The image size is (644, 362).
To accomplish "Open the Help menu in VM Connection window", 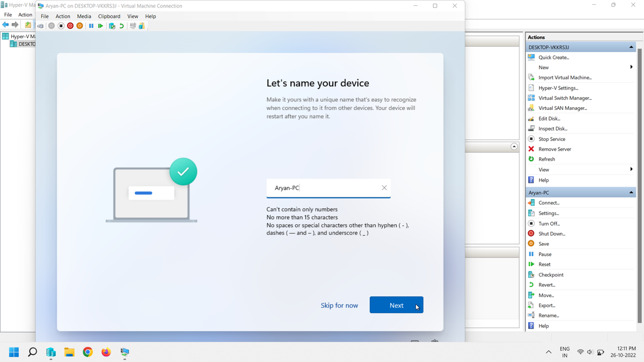I will click(x=150, y=16).
